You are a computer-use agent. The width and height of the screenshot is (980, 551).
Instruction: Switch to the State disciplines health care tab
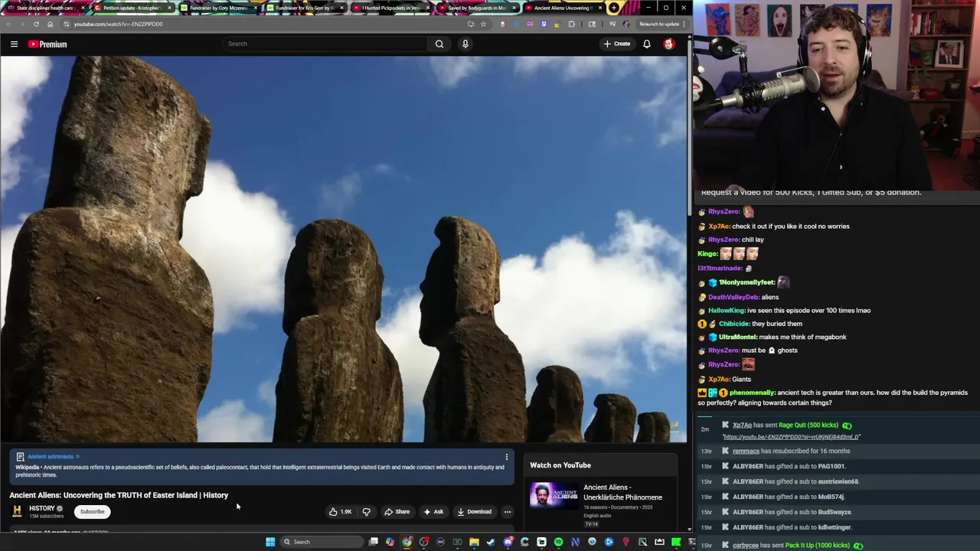[44, 8]
